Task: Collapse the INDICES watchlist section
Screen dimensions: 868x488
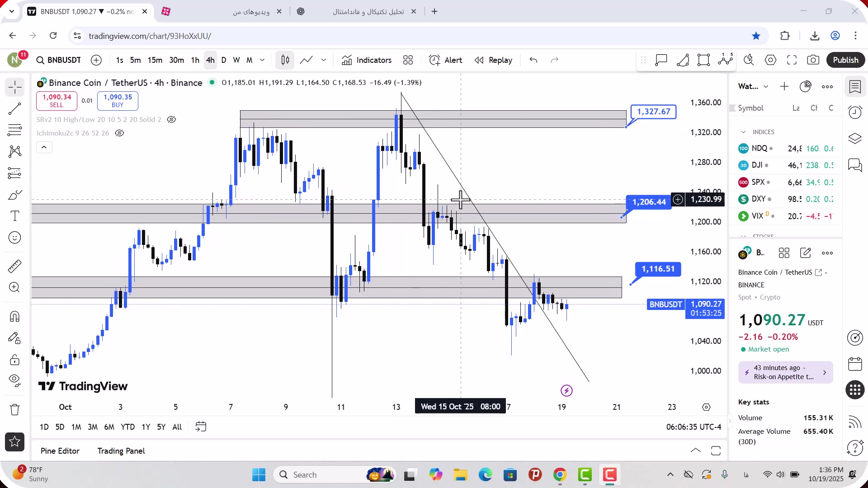Action: [x=743, y=132]
